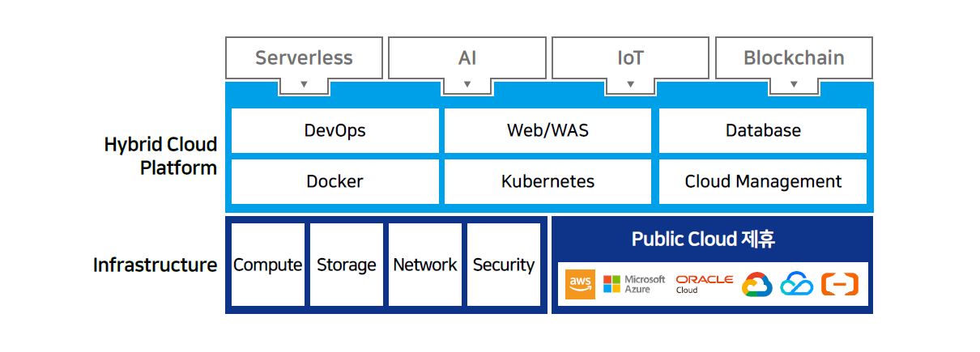
Task: Select the Serverless tab
Action: [x=304, y=58]
